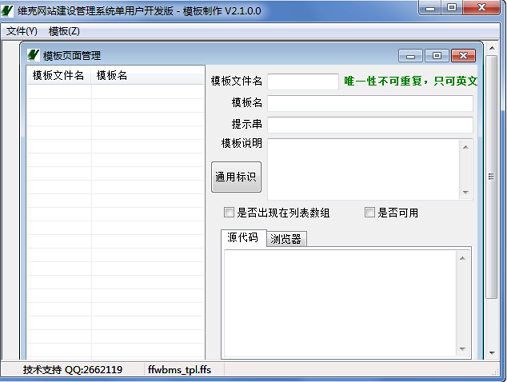Click the 模板页面管理 window title icon
This screenshot has width=507, height=382.
33,55
